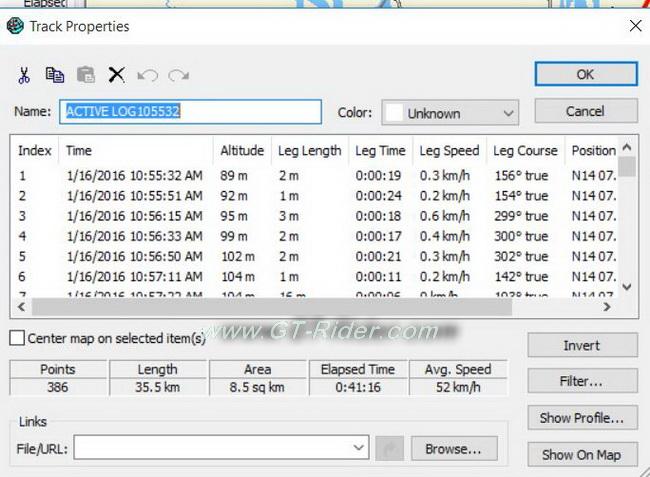The height and width of the screenshot is (477, 650).
Task: Sort by the Leg Speed column header
Action: pyautogui.click(x=449, y=151)
